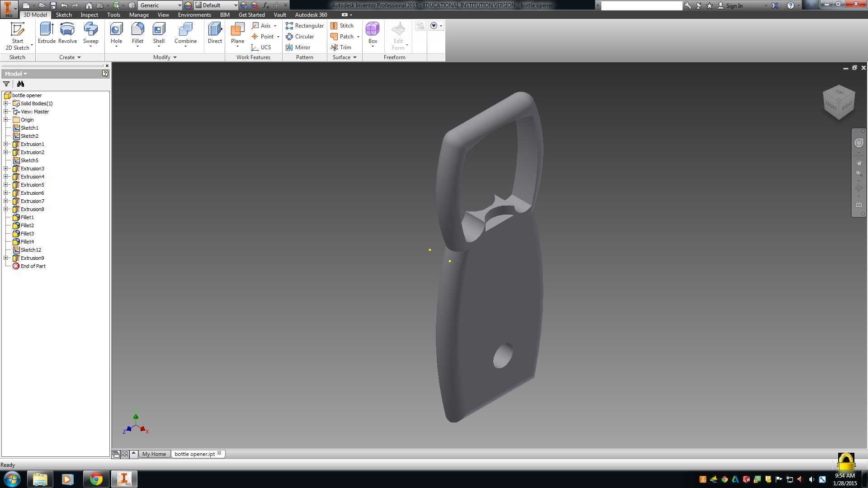The image size is (868, 488).
Task: Sign In to Autodesk account
Action: coord(730,5)
